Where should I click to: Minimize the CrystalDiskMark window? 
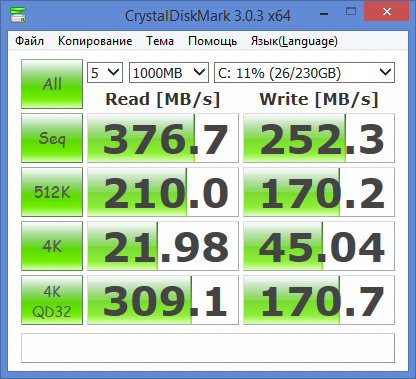tap(324, 14)
